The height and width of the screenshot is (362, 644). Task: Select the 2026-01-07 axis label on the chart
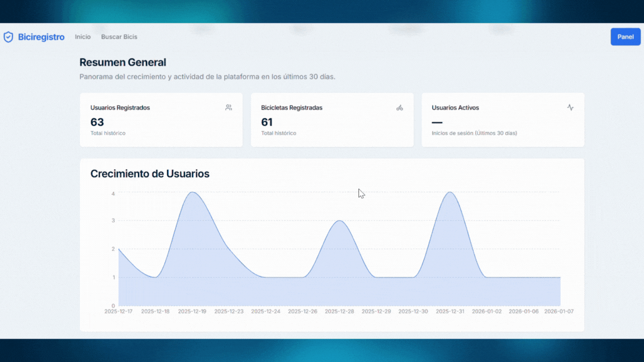[x=560, y=311]
